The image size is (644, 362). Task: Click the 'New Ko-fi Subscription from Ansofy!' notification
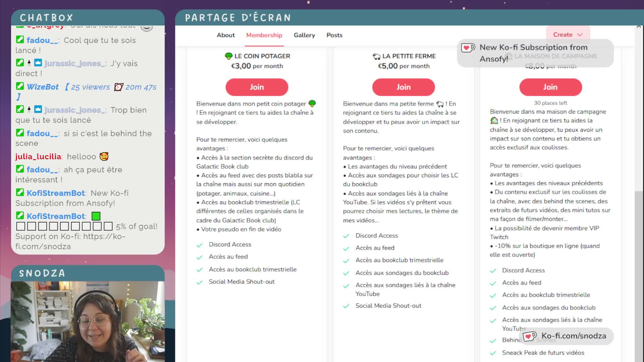pos(535,53)
